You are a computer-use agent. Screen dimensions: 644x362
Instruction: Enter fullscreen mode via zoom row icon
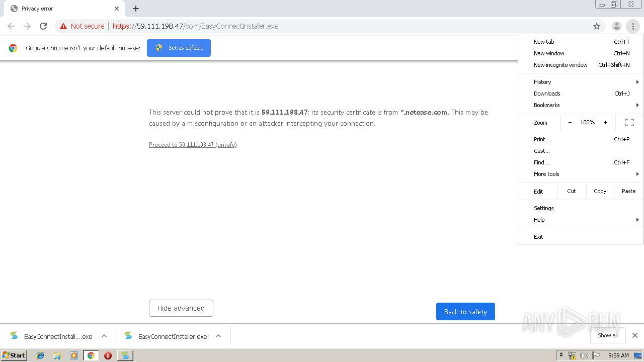point(629,122)
